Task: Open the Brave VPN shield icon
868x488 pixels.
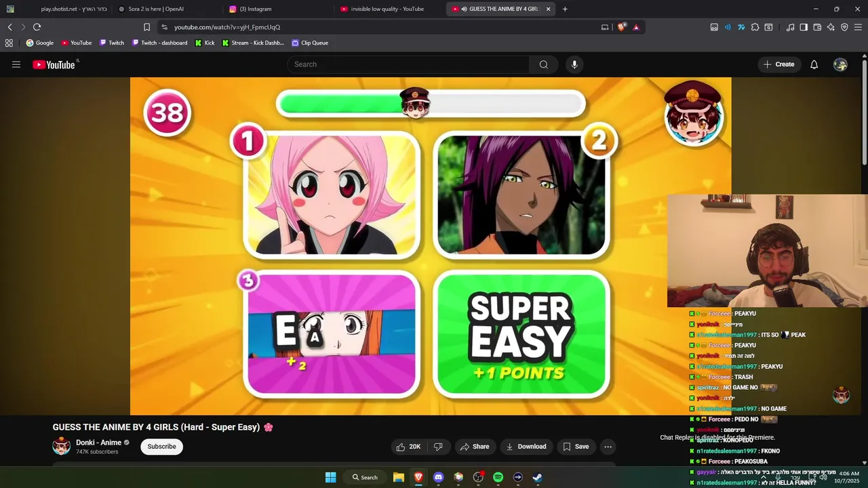Action: [x=844, y=27]
